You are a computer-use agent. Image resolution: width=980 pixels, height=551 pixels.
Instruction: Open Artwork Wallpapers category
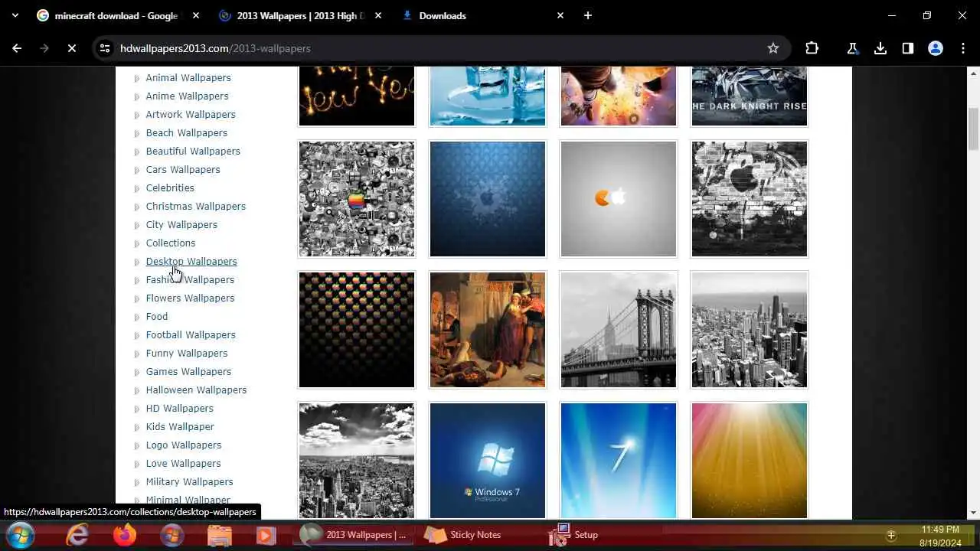191,114
